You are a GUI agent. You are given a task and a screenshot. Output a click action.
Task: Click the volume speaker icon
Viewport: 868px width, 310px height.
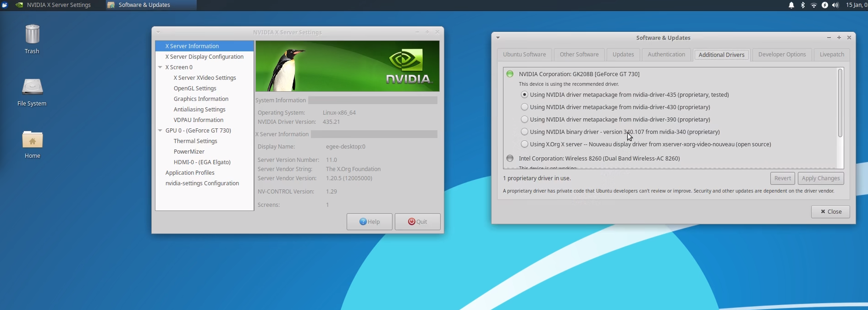coord(835,5)
